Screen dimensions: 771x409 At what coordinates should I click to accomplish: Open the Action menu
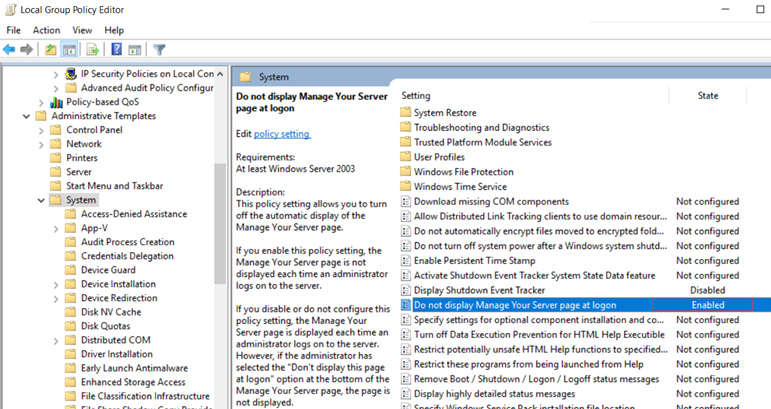[46, 30]
